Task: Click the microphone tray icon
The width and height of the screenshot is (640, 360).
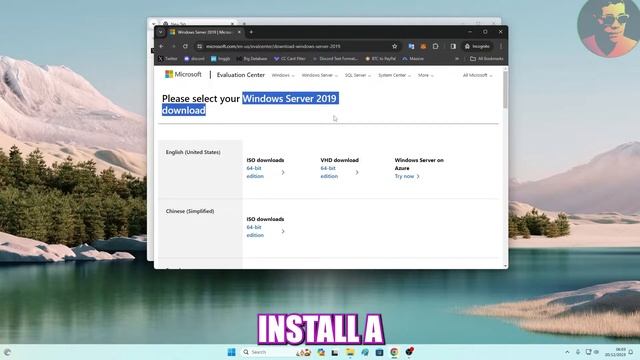Action: [578, 352]
